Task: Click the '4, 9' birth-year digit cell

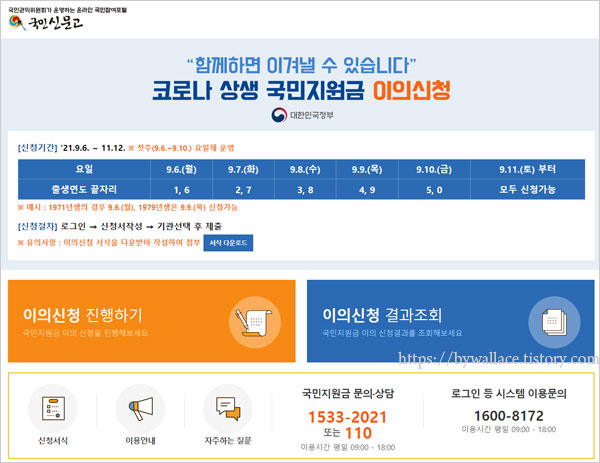Action: point(367,189)
